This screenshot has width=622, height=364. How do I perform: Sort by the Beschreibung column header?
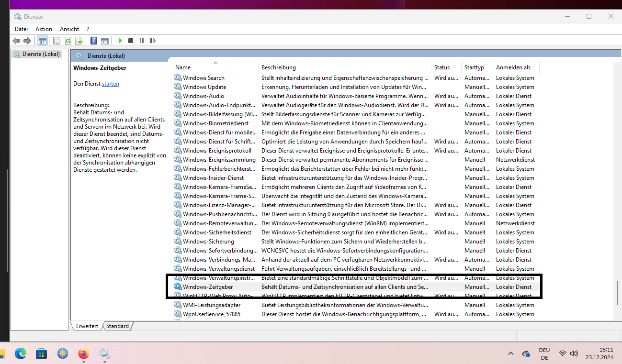[x=345, y=67]
